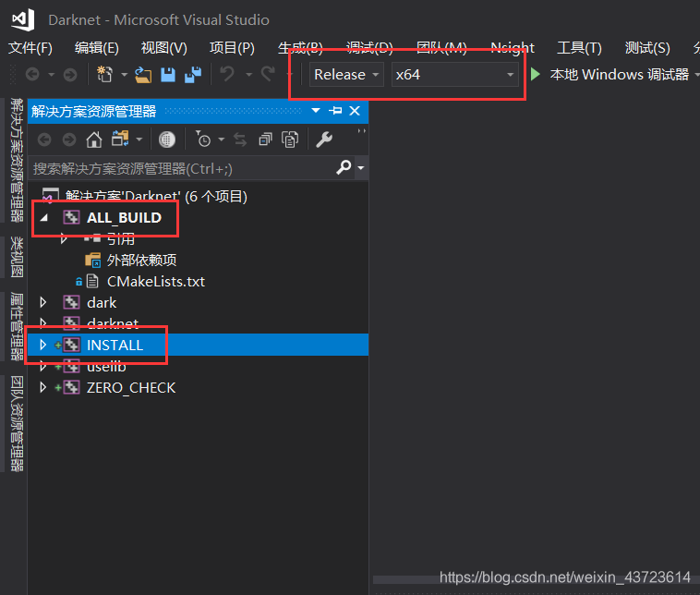
Task: Select the CMakeLists.txt file
Action: pyautogui.click(x=156, y=282)
